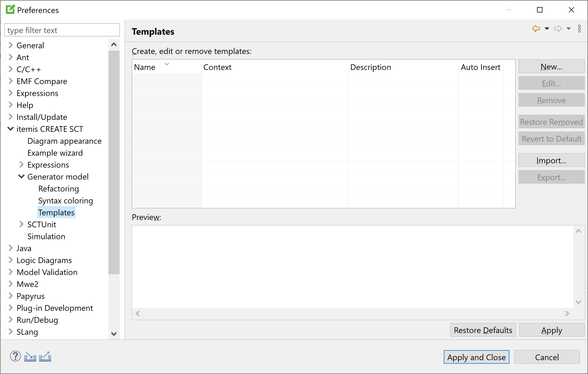Maximize the Preferences window
588x374 pixels.
540,10
